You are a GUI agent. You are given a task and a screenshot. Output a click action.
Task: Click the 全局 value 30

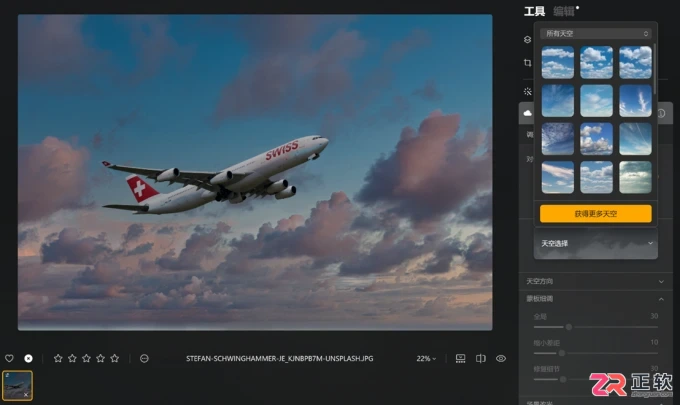click(654, 316)
